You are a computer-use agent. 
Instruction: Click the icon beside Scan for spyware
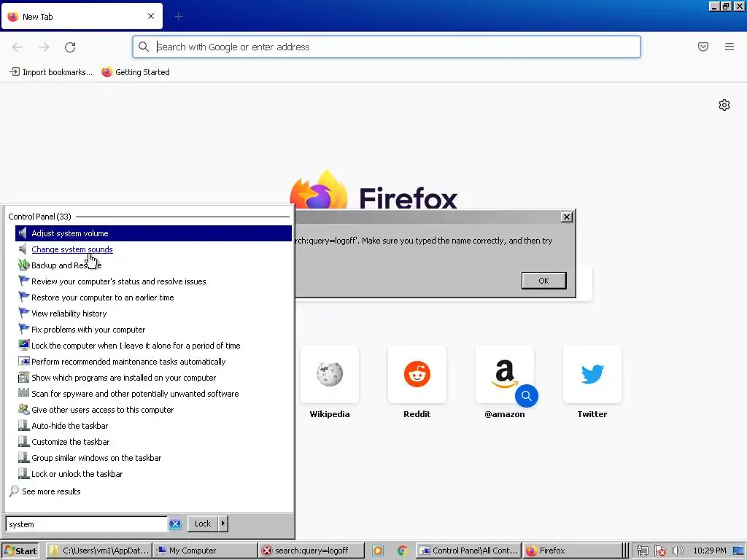[x=23, y=393]
